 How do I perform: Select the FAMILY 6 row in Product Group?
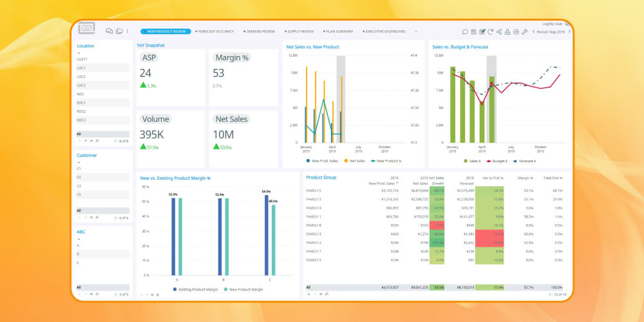tap(314, 191)
